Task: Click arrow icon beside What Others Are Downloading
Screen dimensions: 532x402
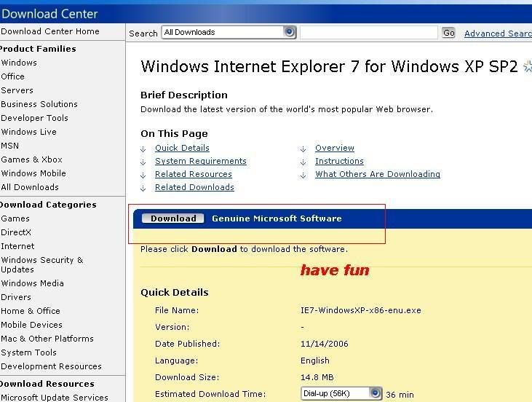Action: coord(303,176)
